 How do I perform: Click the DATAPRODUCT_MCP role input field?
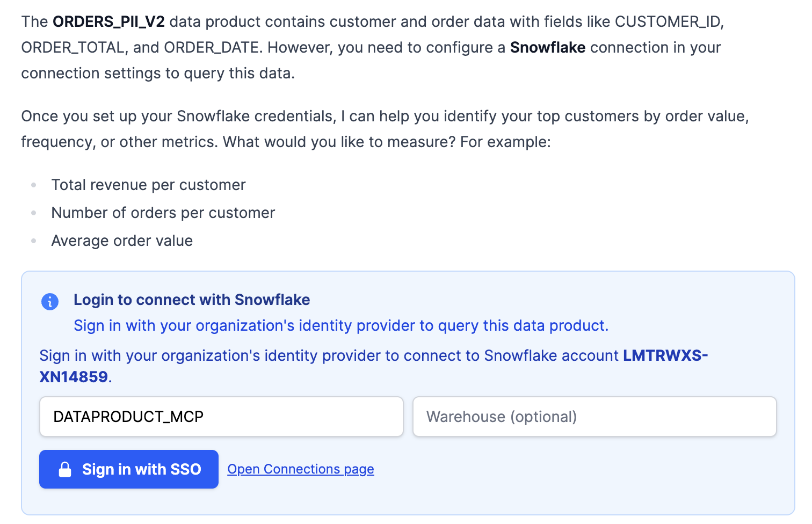tap(221, 417)
